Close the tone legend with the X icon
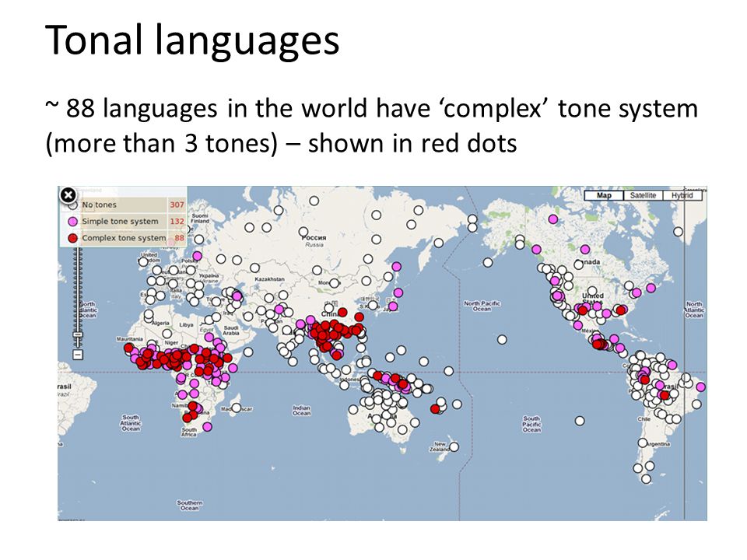This screenshot has width=747, height=560. [68, 195]
